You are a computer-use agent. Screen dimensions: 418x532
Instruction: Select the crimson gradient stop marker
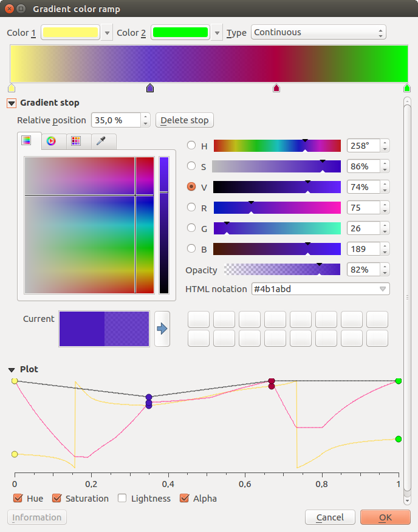(x=276, y=89)
